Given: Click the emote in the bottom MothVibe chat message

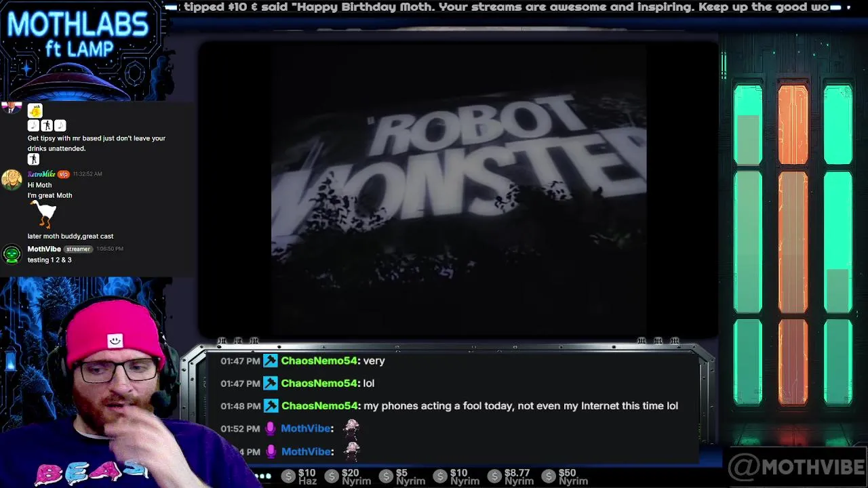Looking at the screenshot, I should tap(351, 451).
